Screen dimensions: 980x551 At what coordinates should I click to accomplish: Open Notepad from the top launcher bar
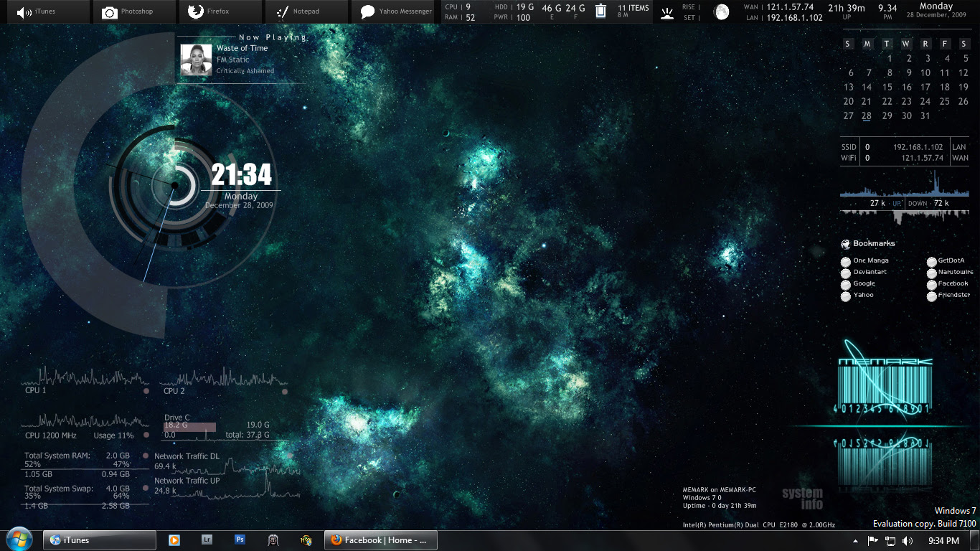point(306,11)
